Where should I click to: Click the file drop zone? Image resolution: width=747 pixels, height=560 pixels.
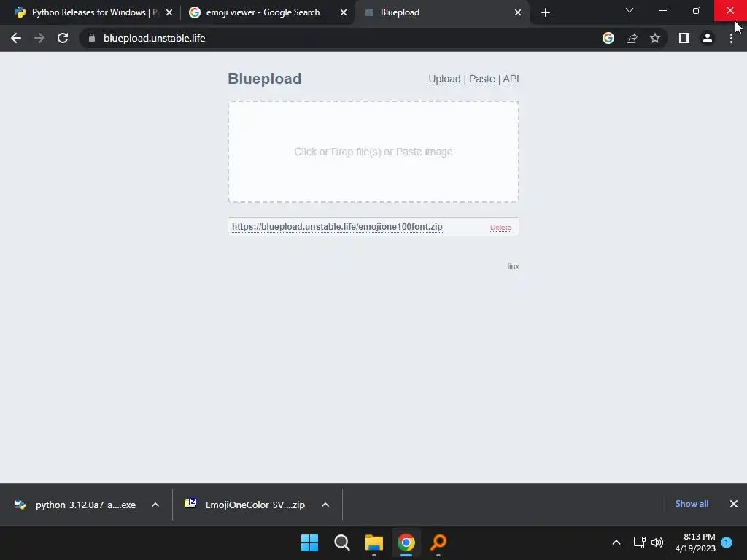373,152
